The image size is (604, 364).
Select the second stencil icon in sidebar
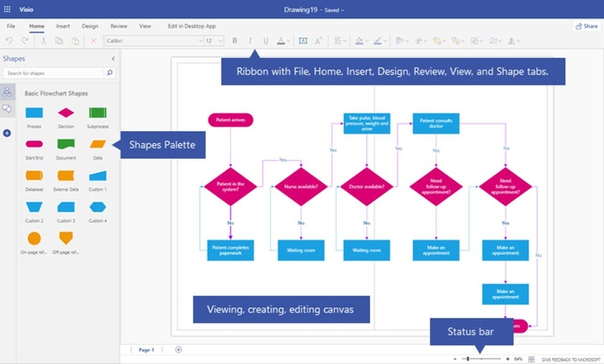tap(7, 109)
